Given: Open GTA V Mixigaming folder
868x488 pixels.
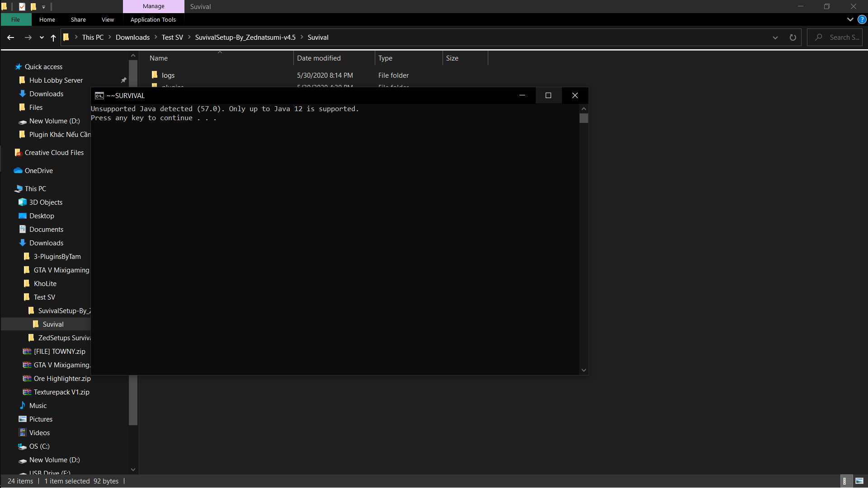Looking at the screenshot, I should [61, 270].
